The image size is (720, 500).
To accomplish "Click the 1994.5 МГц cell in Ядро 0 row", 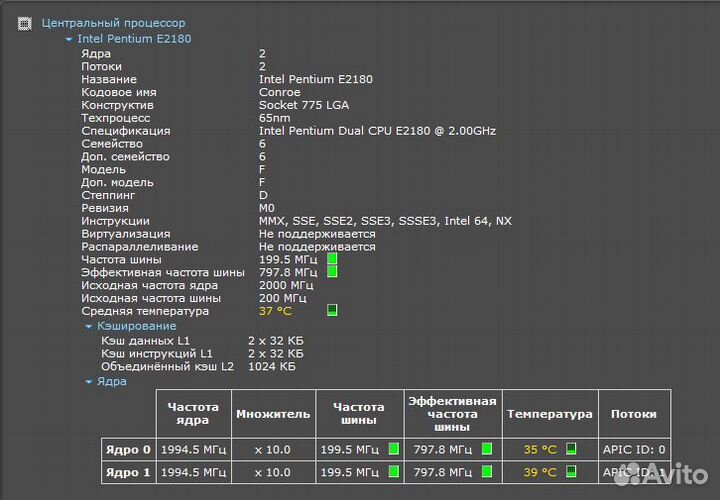I will pos(193,449).
